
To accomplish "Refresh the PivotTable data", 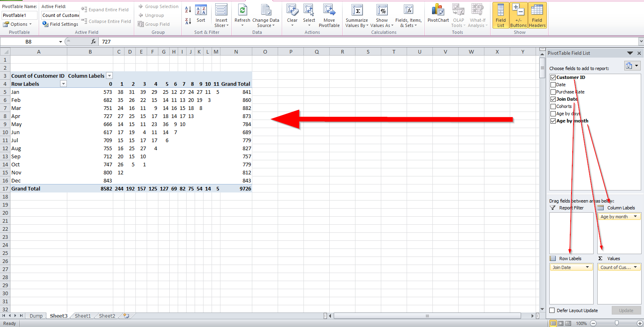I will tap(242, 16).
